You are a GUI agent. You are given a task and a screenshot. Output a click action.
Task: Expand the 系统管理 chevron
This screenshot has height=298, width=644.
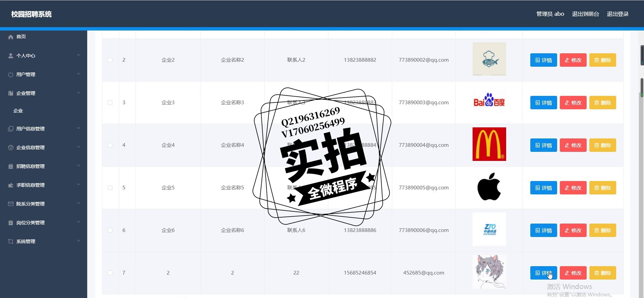point(78,241)
